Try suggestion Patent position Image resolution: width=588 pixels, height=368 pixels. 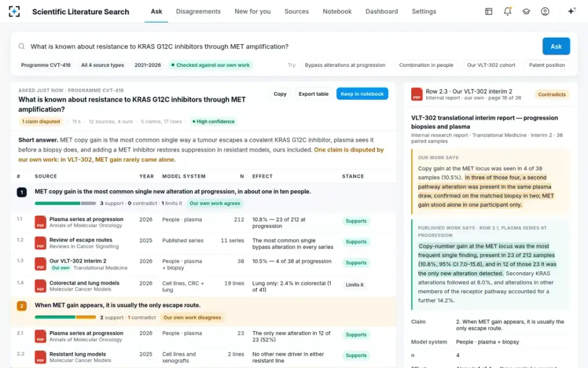click(x=547, y=65)
